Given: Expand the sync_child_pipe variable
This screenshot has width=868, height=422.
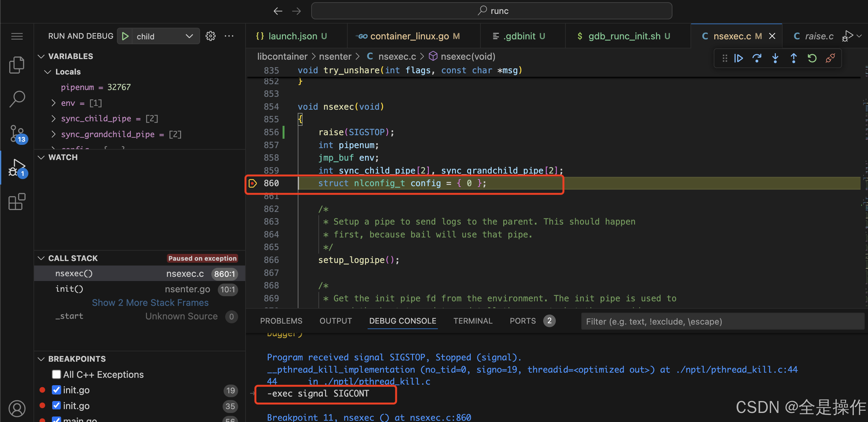Looking at the screenshot, I should click(x=53, y=118).
